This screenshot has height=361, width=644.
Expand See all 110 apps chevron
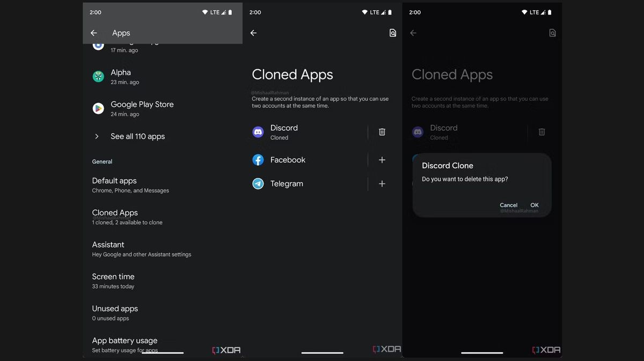tap(97, 136)
